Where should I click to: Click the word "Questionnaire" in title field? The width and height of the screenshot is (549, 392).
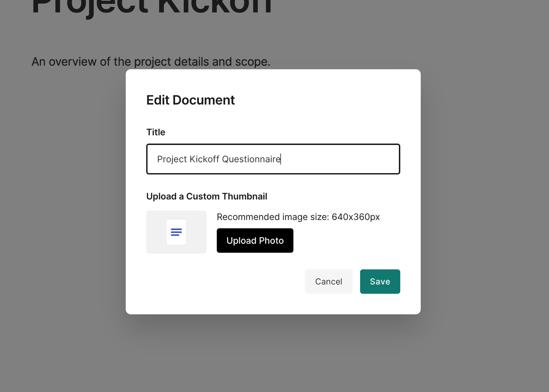(x=251, y=159)
